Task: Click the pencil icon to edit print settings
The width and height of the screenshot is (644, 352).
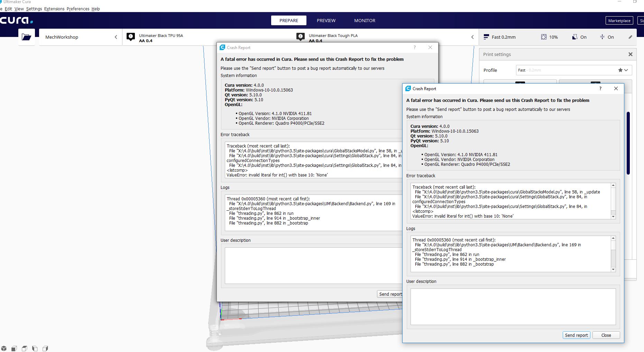Action: point(630,37)
